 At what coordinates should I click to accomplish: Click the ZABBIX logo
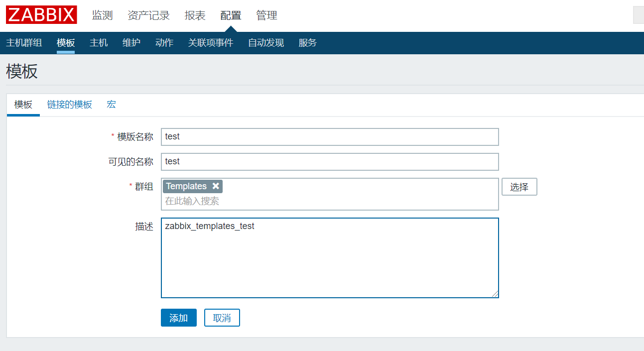41,15
